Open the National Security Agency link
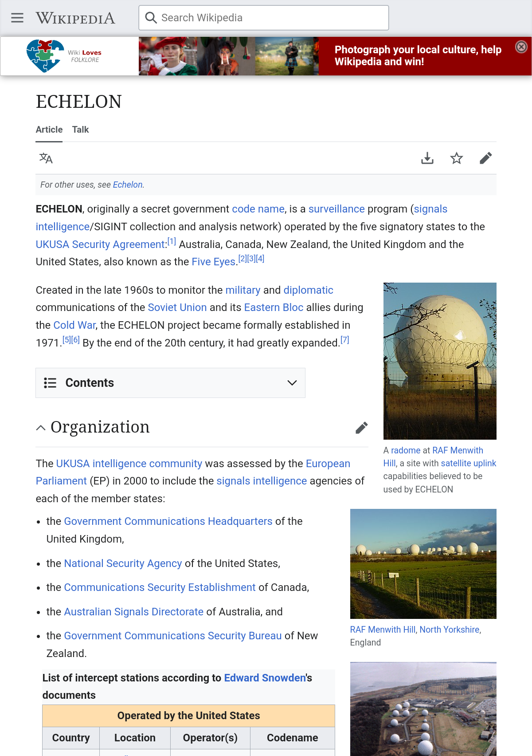The image size is (532, 756). [x=123, y=563]
